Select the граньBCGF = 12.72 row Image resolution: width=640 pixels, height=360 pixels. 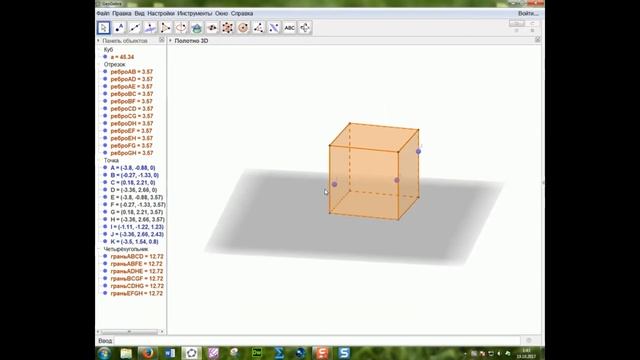click(x=137, y=279)
